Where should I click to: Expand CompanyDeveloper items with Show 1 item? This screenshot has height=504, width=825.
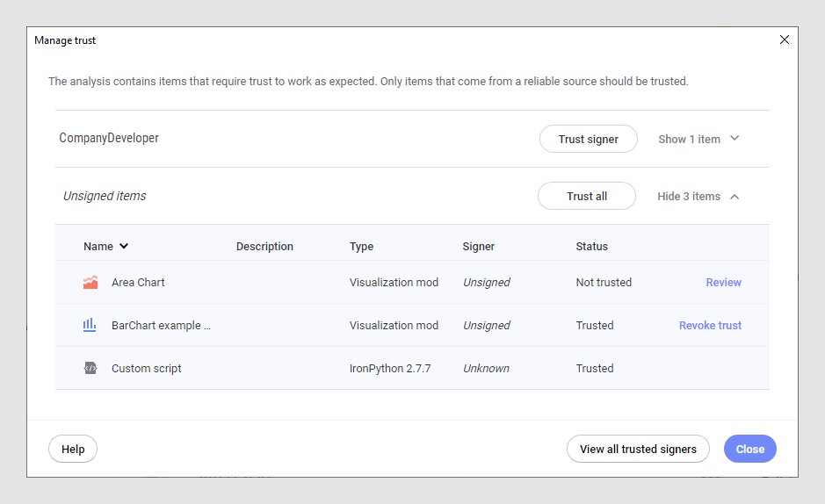[x=698, y=139]
